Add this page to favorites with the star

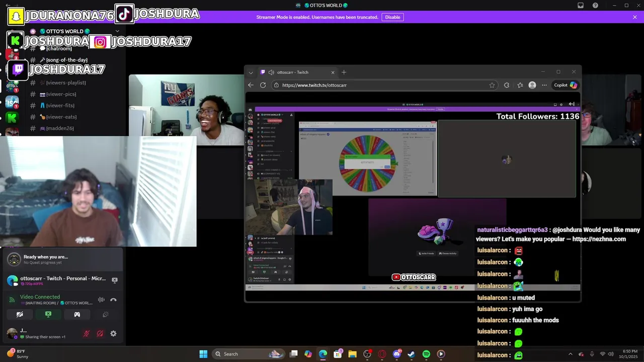(x=492, y=85)
